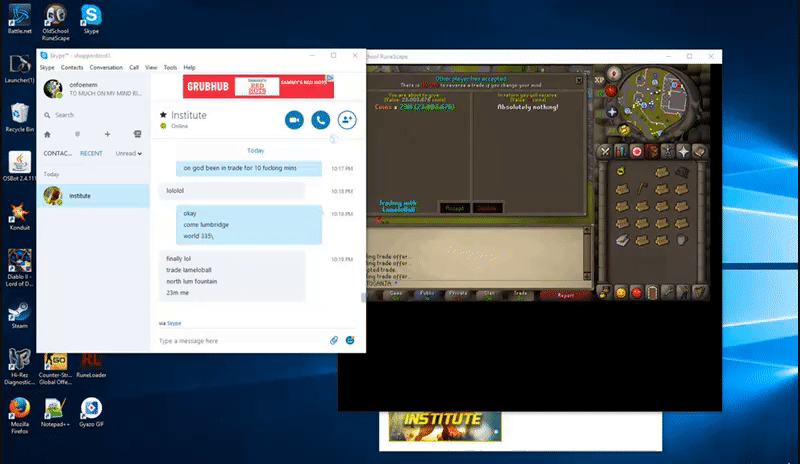Select the Game chat filter tab
This screenshot has width=800, height=464.
tap(396, 295)
